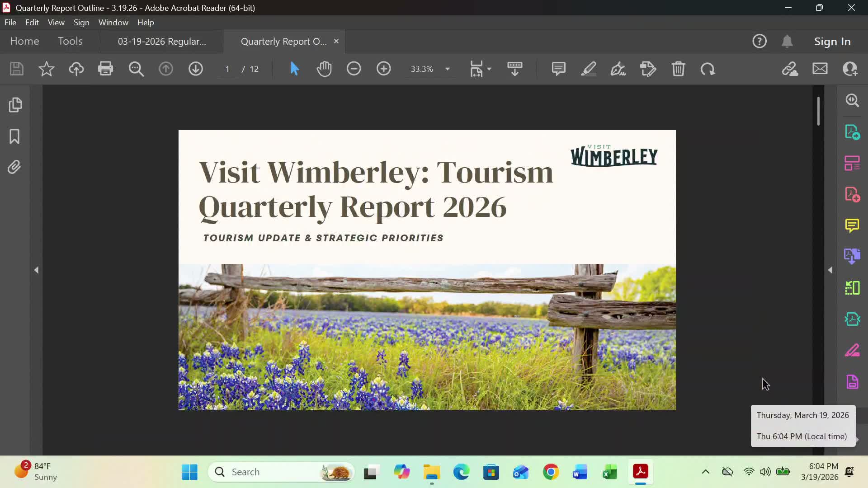The height and width of the screenshot is (488, 868).
Task: Click the Sign In button
Action: pos(832,41)
